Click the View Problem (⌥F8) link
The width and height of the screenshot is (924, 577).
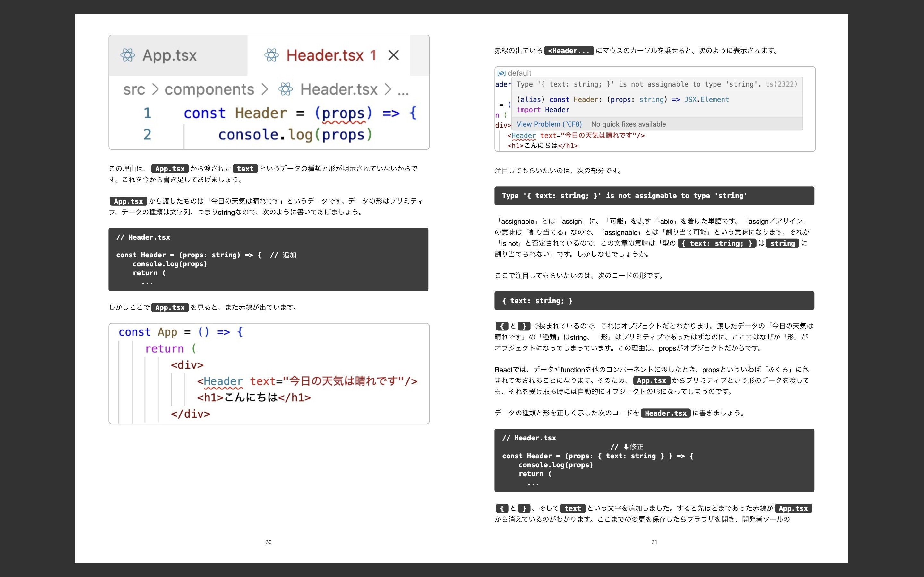point(549,124)
